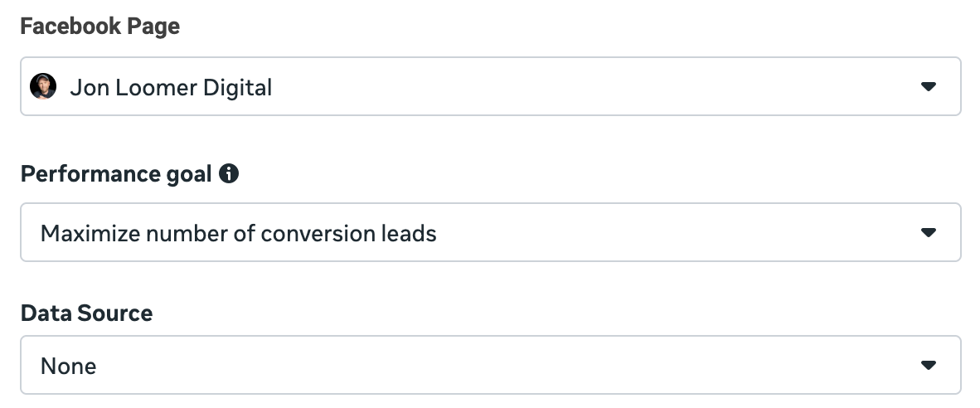Click the Facebook Page dropdown caret arrow
The height and width of the screenshot is (408, 980).
coord(929,86)
